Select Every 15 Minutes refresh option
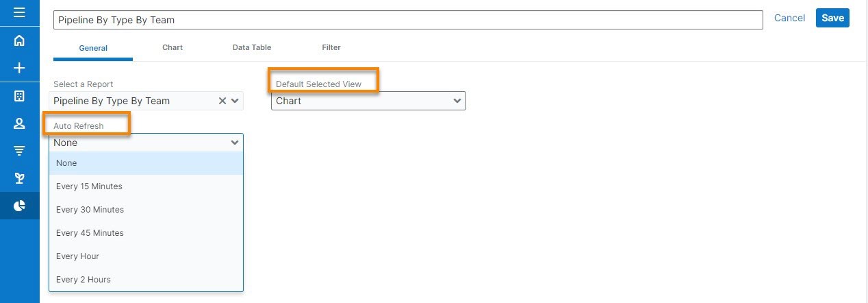 coord(89,186)
